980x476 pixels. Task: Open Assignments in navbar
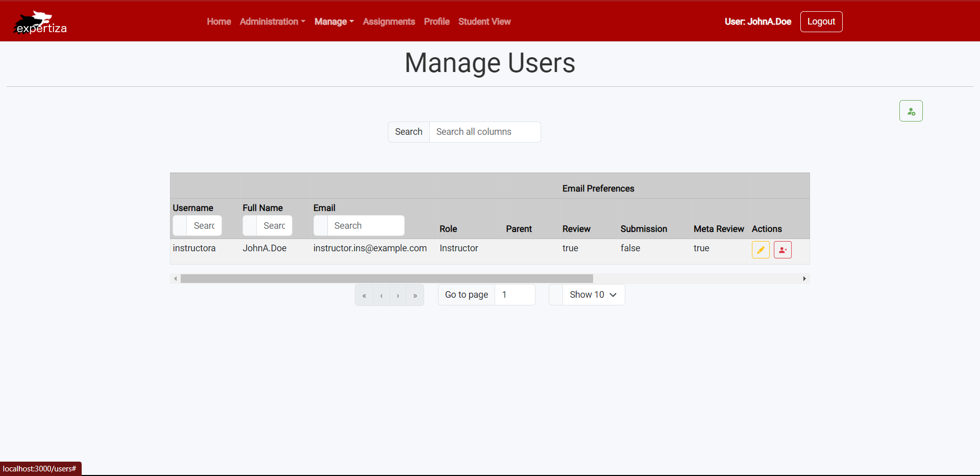click(x=389, y=21)
